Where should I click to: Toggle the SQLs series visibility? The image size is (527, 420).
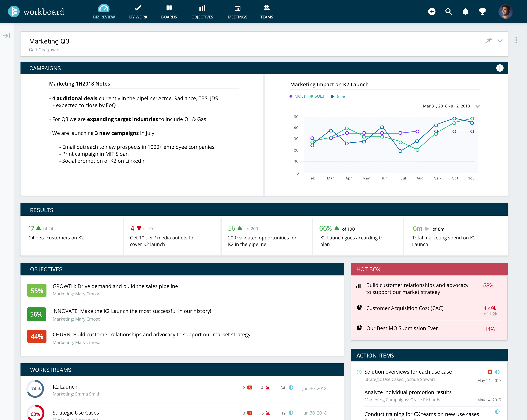pos(317,96)
